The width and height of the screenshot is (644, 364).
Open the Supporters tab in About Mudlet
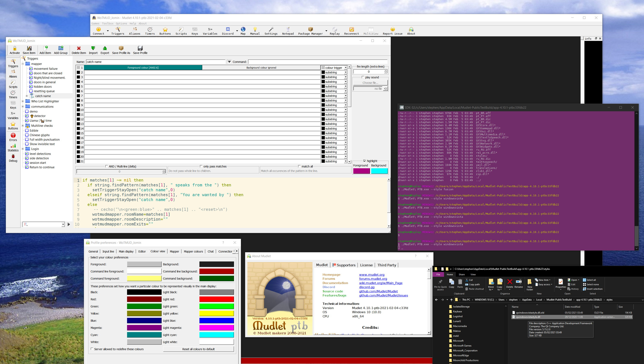[344, 265]
